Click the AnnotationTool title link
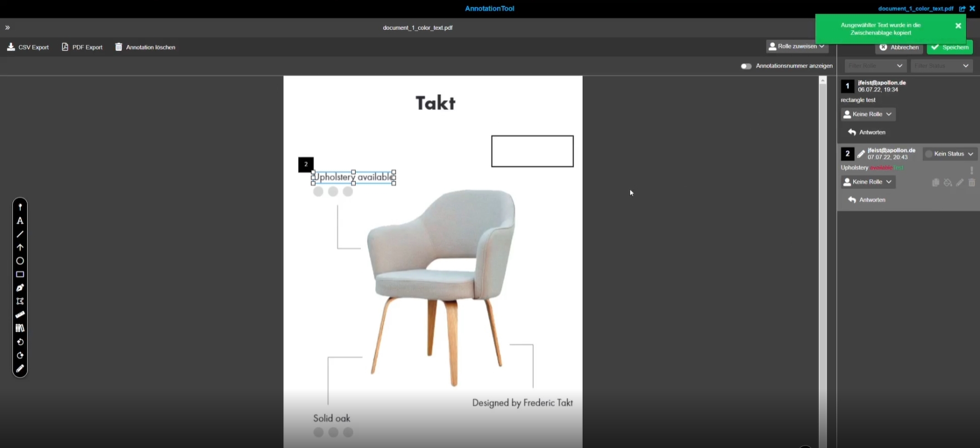This screenshot has height=448, width=980. point(490,9)
